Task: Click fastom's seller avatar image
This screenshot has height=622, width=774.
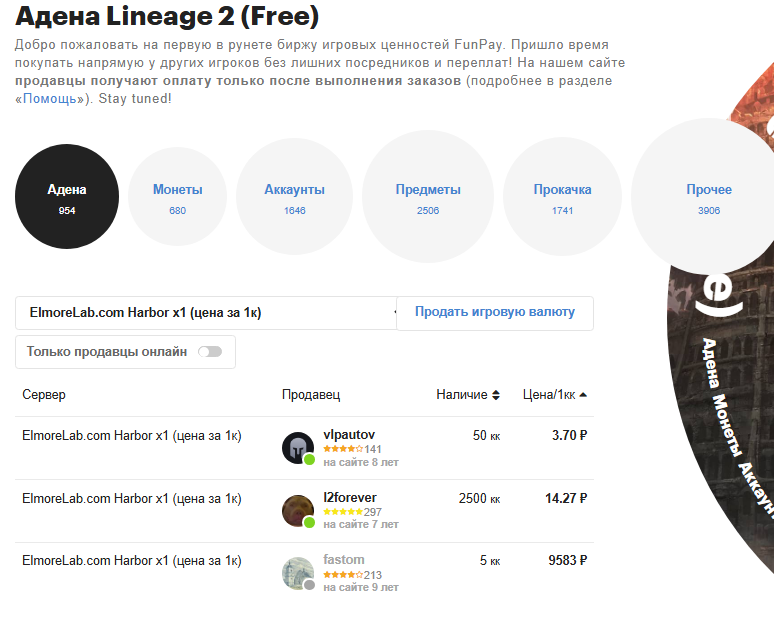Action: click(298, 572)
